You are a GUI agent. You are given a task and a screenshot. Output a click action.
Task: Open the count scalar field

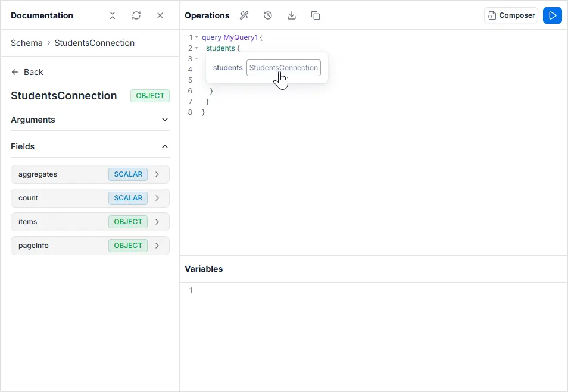point(90,198)
